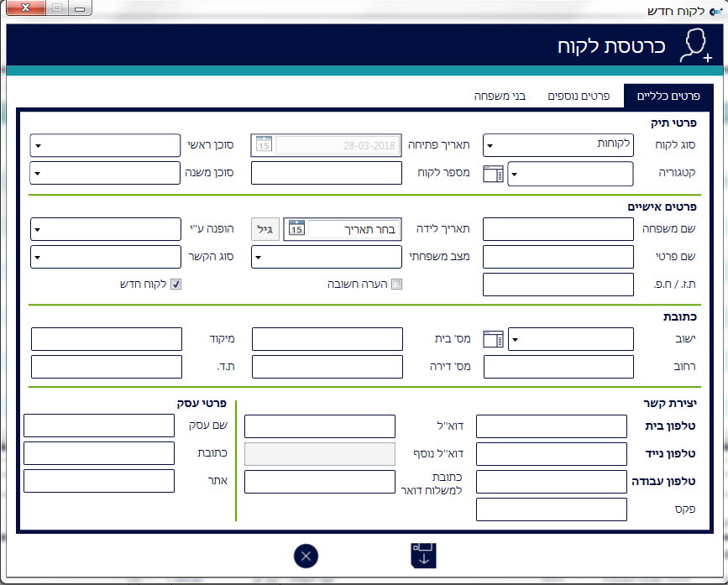This screenshot has height=585, width=728.
Task: Click the טלפון נייד input field
Action: tap(552, 454)
